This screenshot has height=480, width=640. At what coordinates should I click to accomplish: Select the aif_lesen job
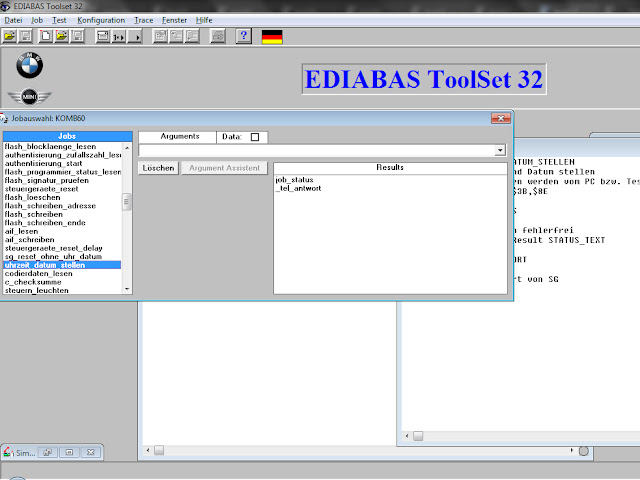[62, 231]
